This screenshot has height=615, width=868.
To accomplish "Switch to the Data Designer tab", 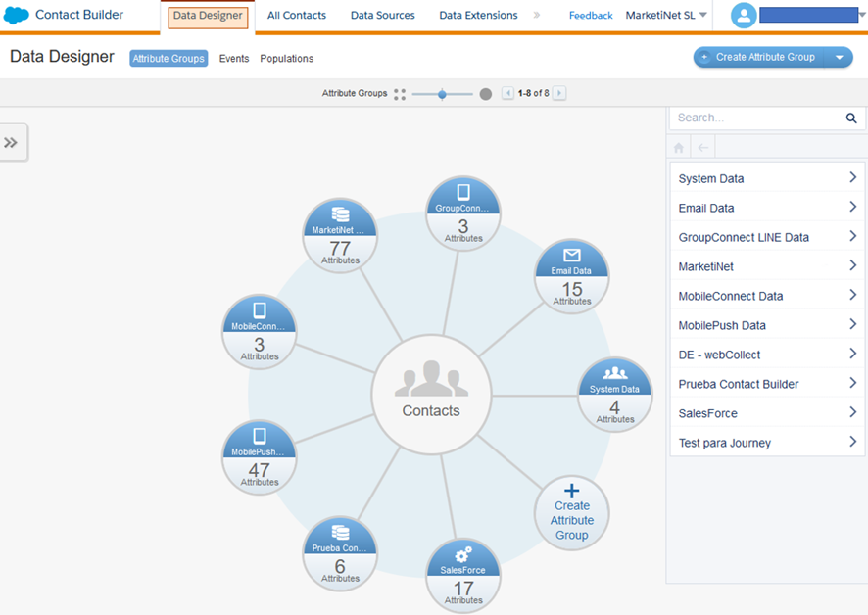I will (208, 16).
